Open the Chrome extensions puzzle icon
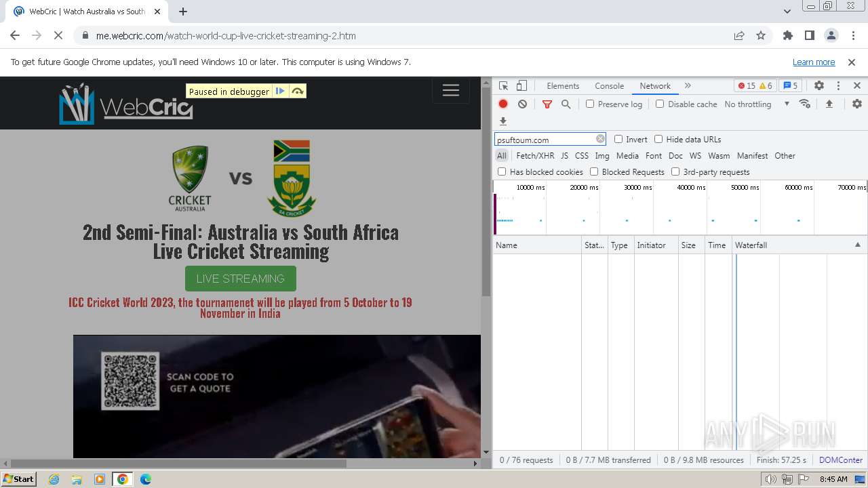Viewport: 868px width, 488px height. click(788, 36)
